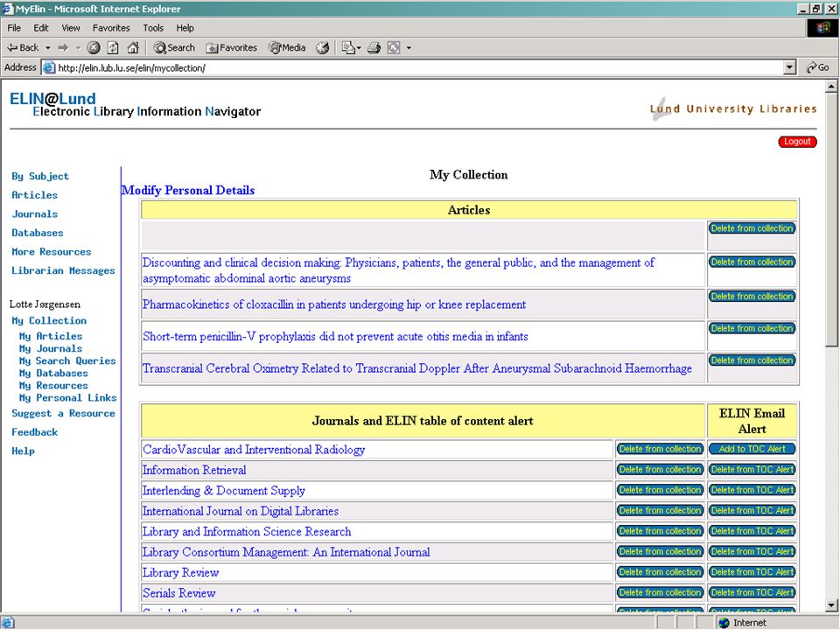Open My Search Queries link
840x630 pixels.
click(67, 360)
